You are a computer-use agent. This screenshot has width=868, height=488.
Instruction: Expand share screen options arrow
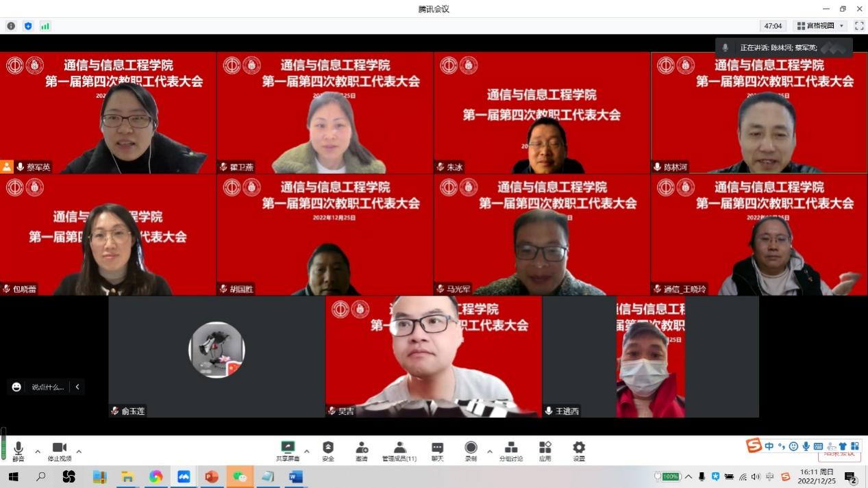[306, 452]
